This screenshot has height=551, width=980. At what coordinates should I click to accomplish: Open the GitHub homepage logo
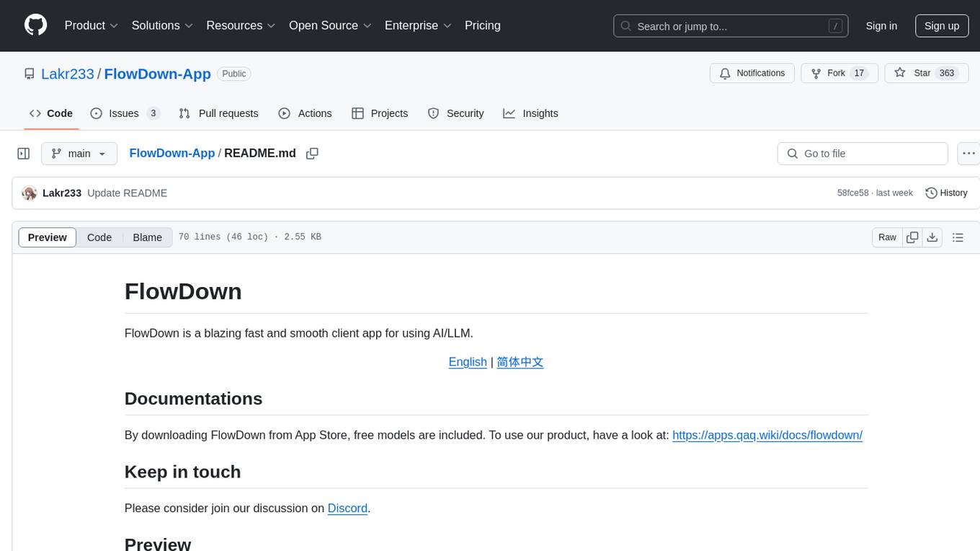click(x=36, y=25)
